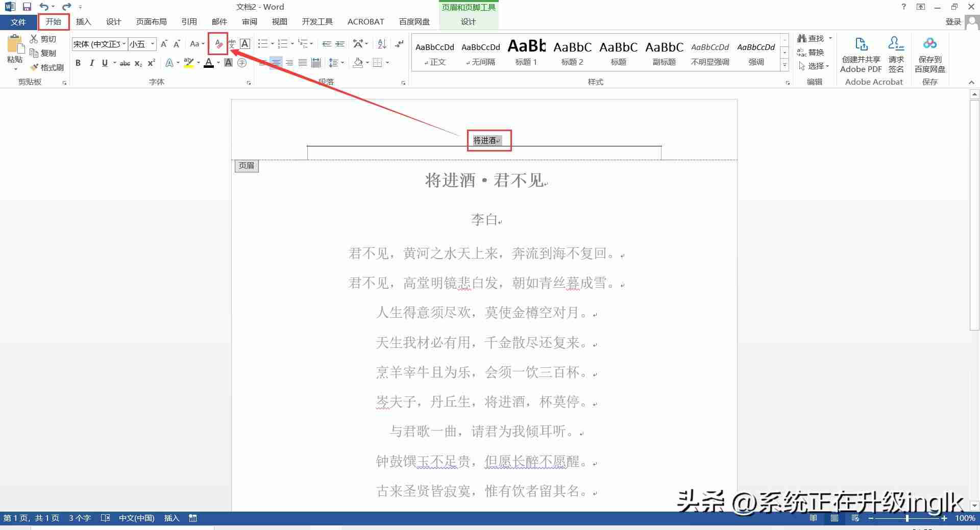
Task: Click the yellow text highlight color button
Action: click(x=188, y=63)
